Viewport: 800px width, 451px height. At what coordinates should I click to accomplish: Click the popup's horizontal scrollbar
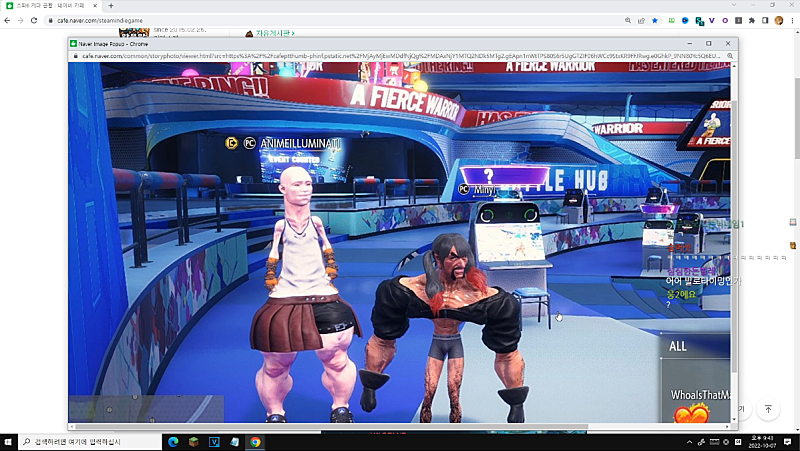tap(332, 427)
